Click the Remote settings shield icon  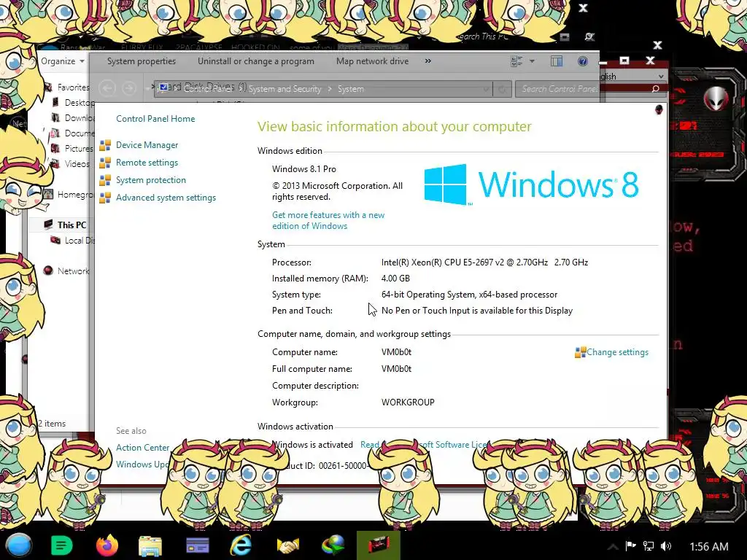(x=105, y=163)
